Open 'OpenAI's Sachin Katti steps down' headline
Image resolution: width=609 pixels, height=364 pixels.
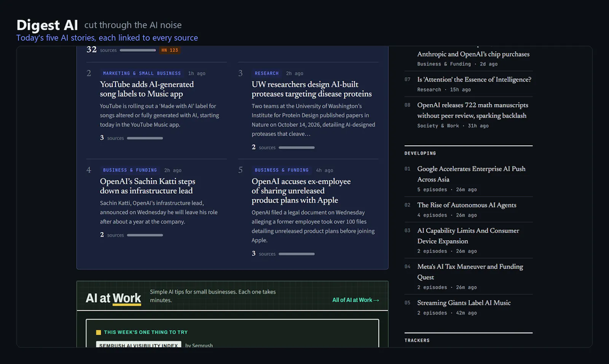[147, 186]
